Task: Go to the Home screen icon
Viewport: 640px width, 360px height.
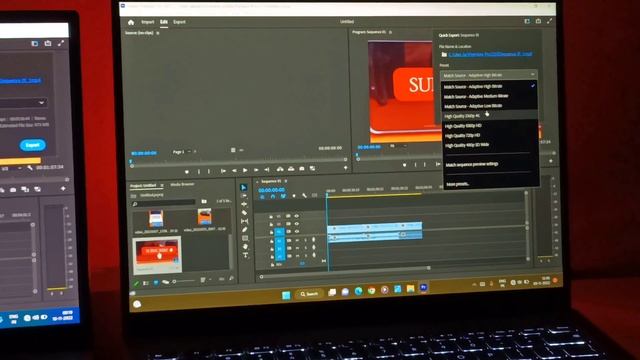Action: point(131,22)
